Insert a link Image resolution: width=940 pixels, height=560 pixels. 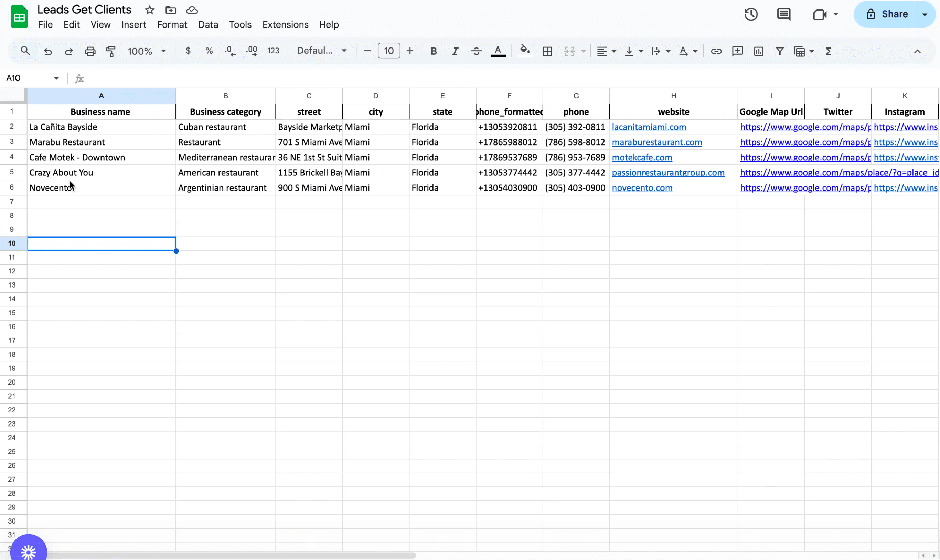point(716,51)
